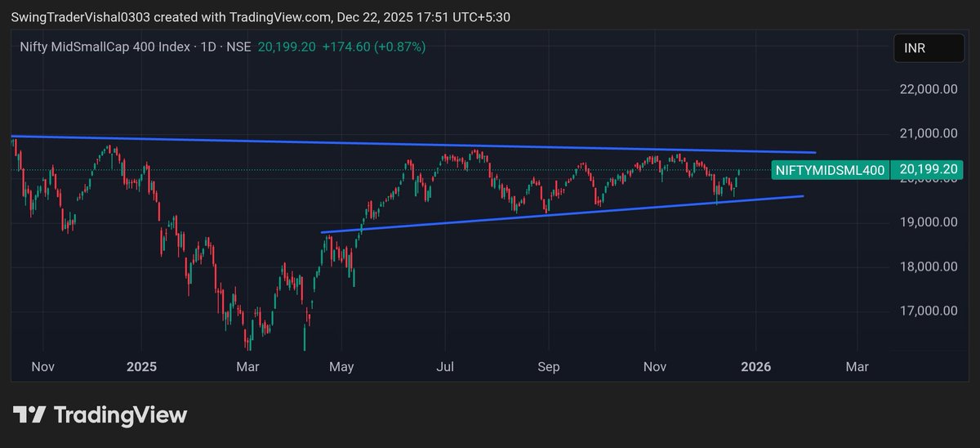Click the 2025 time axis label
The width and height of the screenshot is (980, 448).
(x=141, y=367)
